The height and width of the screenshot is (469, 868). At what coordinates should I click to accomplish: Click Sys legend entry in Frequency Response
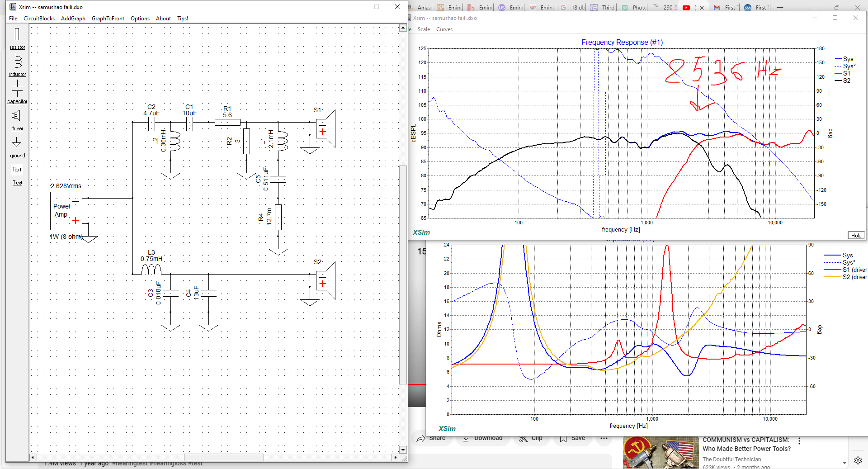point(844,59)
